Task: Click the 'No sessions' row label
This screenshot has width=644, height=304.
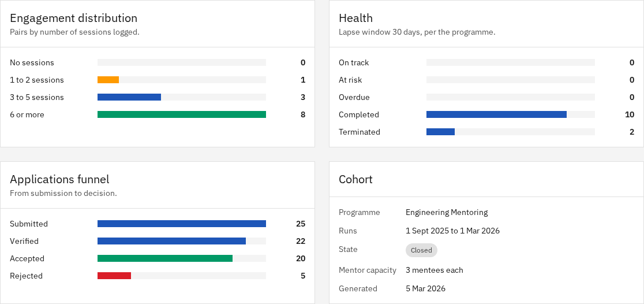Action: pos(32,62)
